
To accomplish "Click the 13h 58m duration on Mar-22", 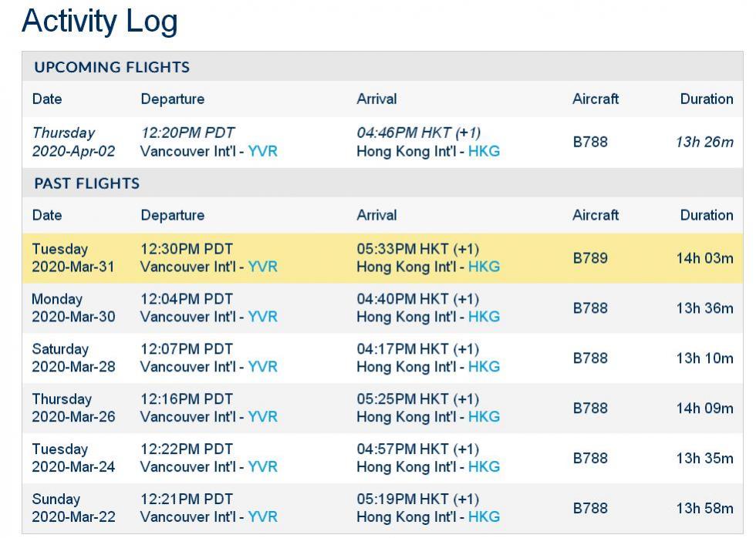I will pos(704,509).
